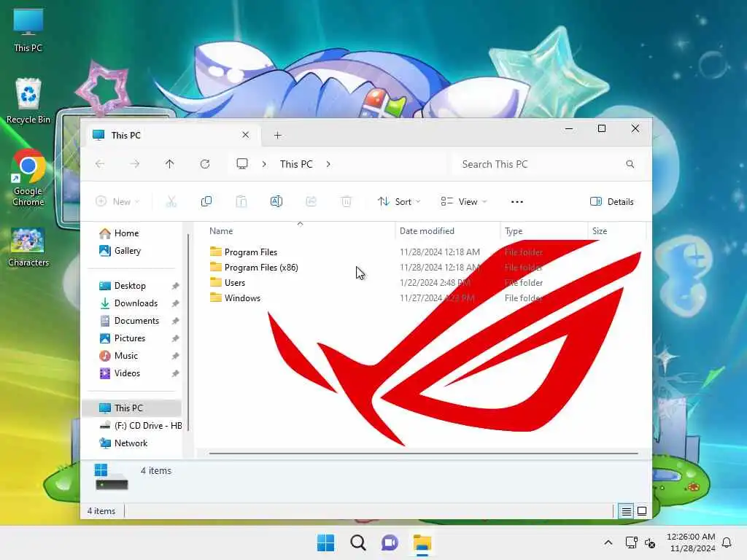
Task: Click This PC breadcrumb in address bar
Action: click(296, 164)
